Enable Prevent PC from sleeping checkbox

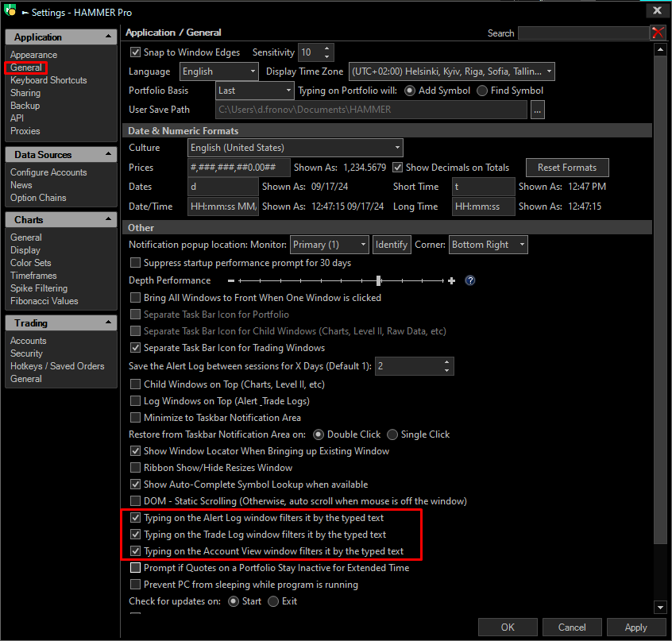point(135,585)
